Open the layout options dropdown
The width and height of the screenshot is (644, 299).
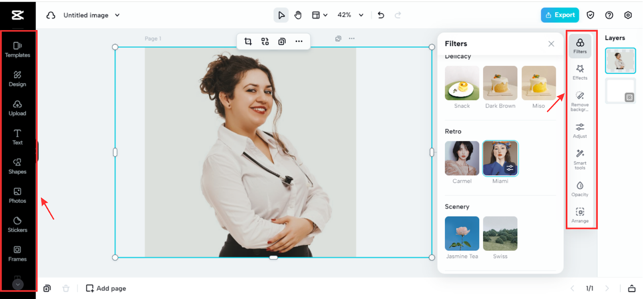point(319,15)
